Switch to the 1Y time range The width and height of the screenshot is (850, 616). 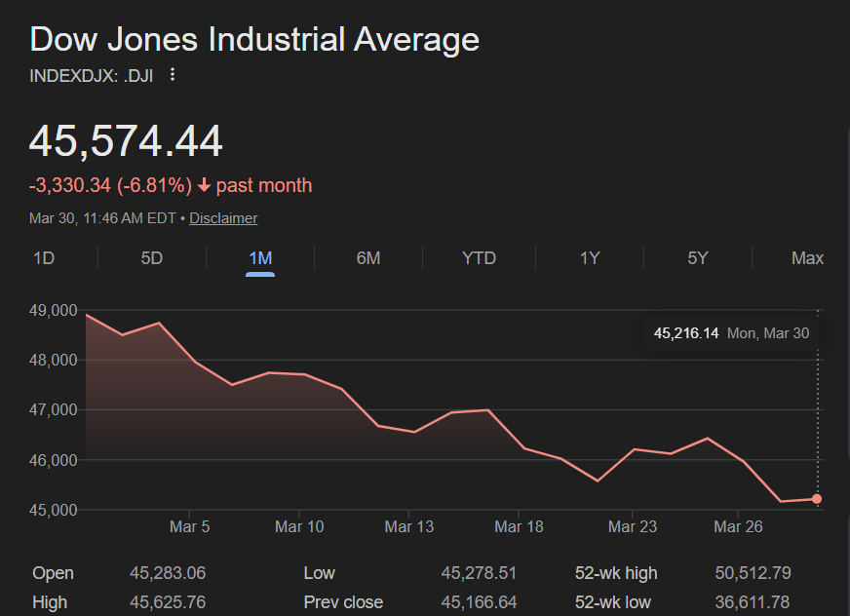pos(590,258)
